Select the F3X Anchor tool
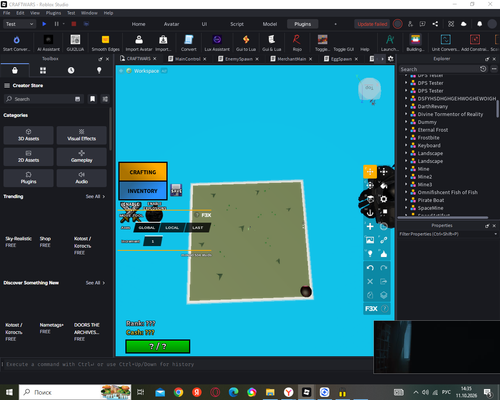Screen dimensions: 500x400 [370, 213]
